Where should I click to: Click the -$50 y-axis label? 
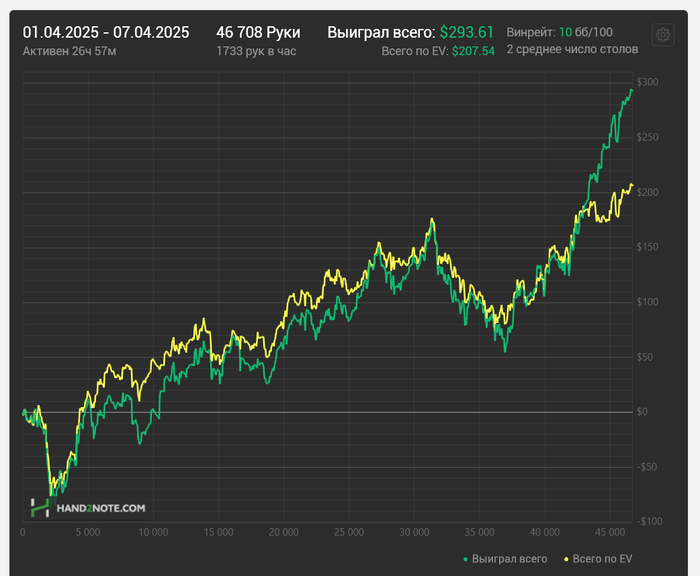[x=646, y=467]
